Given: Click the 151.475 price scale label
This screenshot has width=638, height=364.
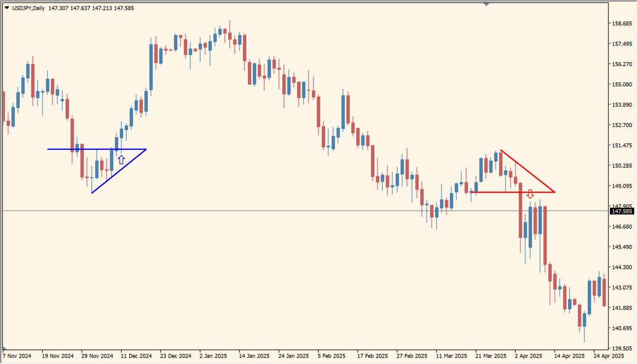Looking at the screenshot, I should pyautogui.click(x=621, y=145).
